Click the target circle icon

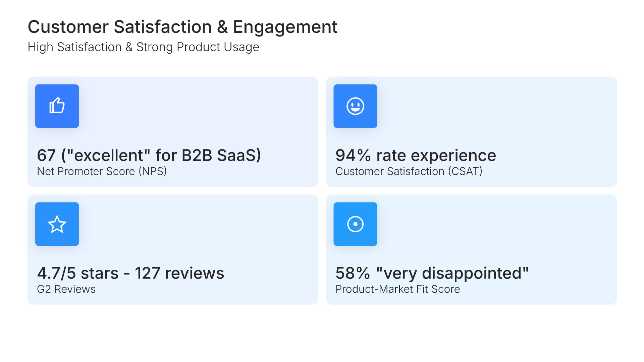click(x=355, y=224)
